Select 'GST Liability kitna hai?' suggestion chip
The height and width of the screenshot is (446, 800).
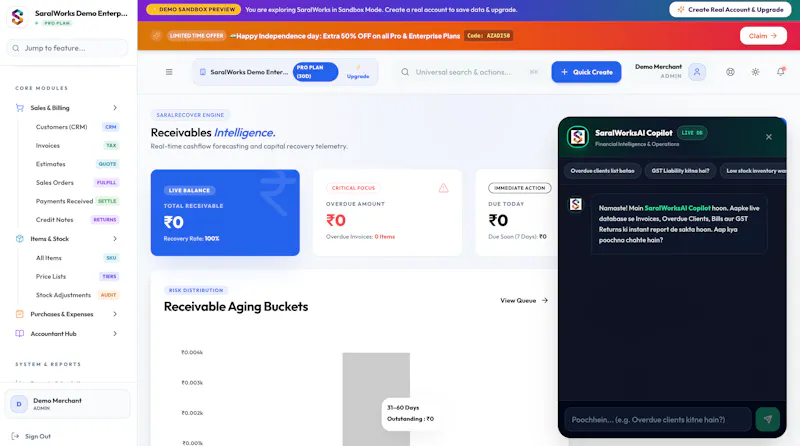pyautogui.click(x=680, y=171)
